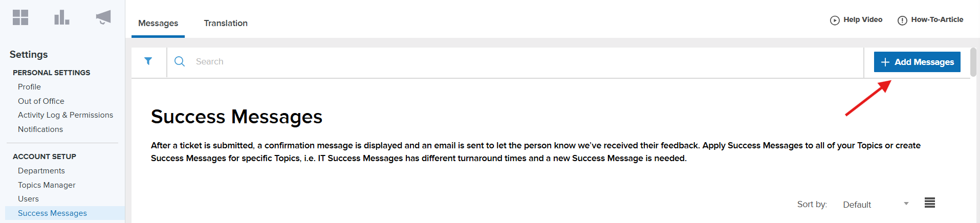Go to Out of Office settings
Viewport: 980px width, 223px height.
41,101
